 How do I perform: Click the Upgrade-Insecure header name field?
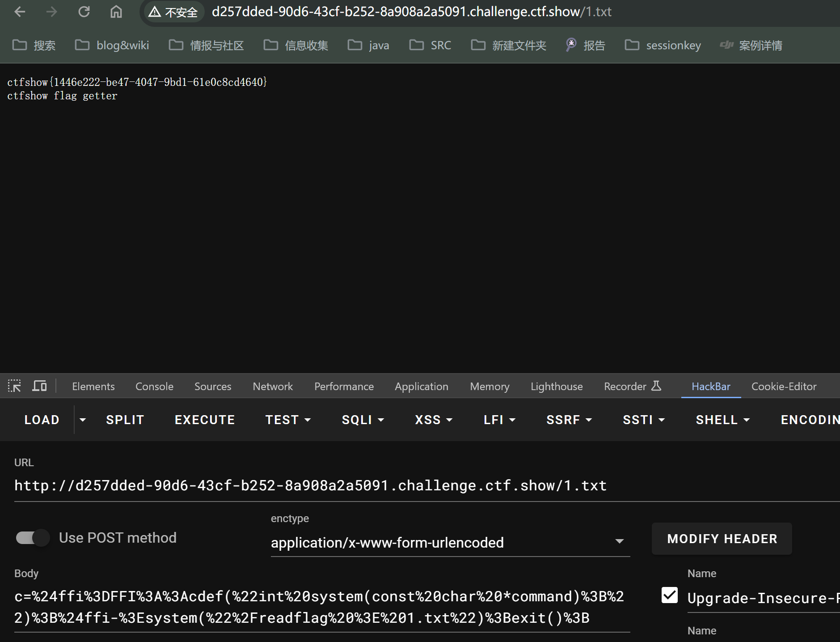coord(764,599)
